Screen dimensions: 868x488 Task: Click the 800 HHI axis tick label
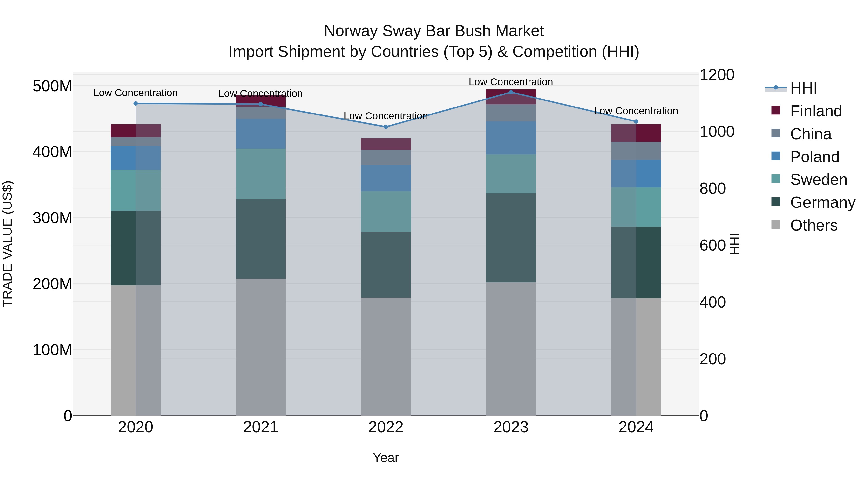[x=713, y=189]
